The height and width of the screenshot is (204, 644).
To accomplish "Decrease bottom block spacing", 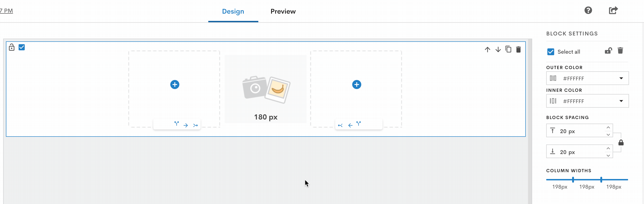I will (608, 156).
